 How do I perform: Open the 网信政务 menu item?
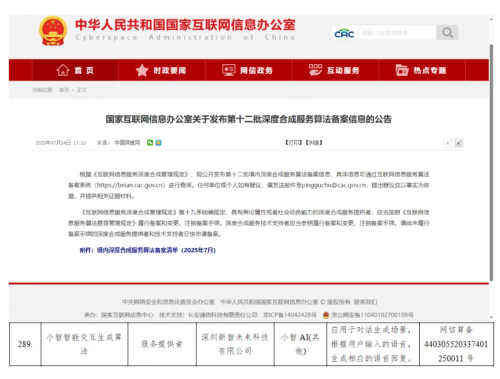coord(248,70)
